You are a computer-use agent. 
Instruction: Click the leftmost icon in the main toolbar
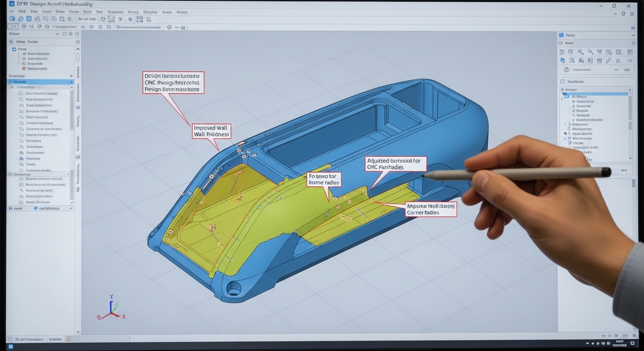click(12, 19)
